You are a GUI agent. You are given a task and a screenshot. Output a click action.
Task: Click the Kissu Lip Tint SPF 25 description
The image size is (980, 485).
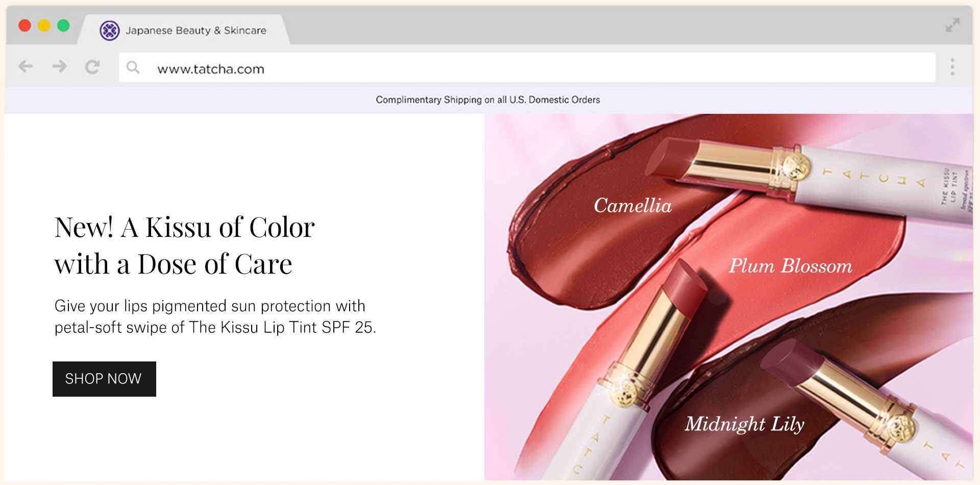click(x=215, y=317)
